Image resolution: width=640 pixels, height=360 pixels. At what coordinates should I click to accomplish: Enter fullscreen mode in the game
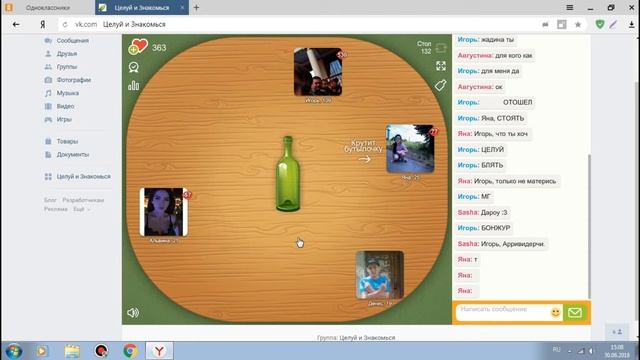pyautogui.click(x=441, y=66)
